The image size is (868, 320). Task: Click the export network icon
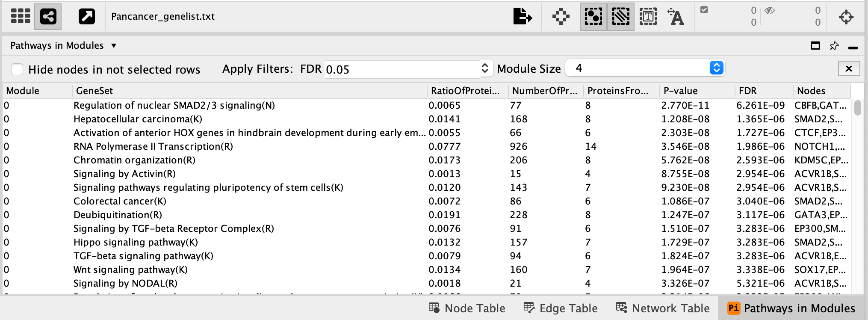522,17
